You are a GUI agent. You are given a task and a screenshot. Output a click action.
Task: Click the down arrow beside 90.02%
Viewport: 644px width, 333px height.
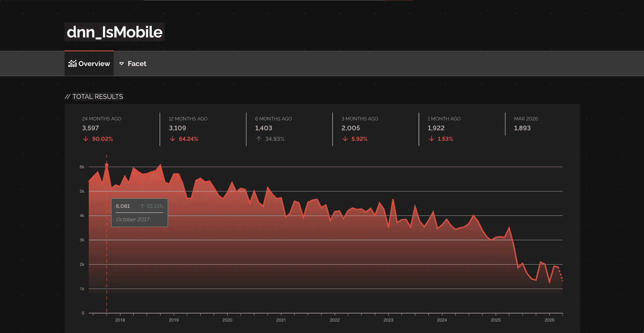[86, 139]
